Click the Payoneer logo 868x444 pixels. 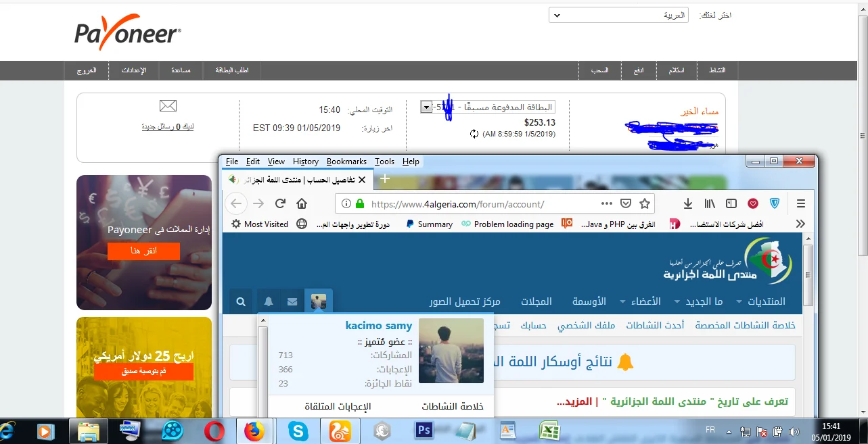(127, 32)
